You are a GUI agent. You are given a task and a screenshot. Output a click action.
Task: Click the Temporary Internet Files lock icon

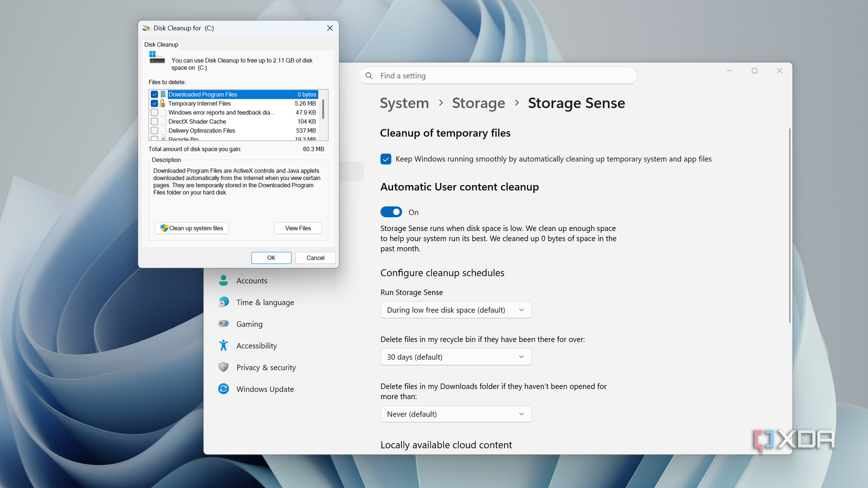pyautogui.click(x=163, y=104)
